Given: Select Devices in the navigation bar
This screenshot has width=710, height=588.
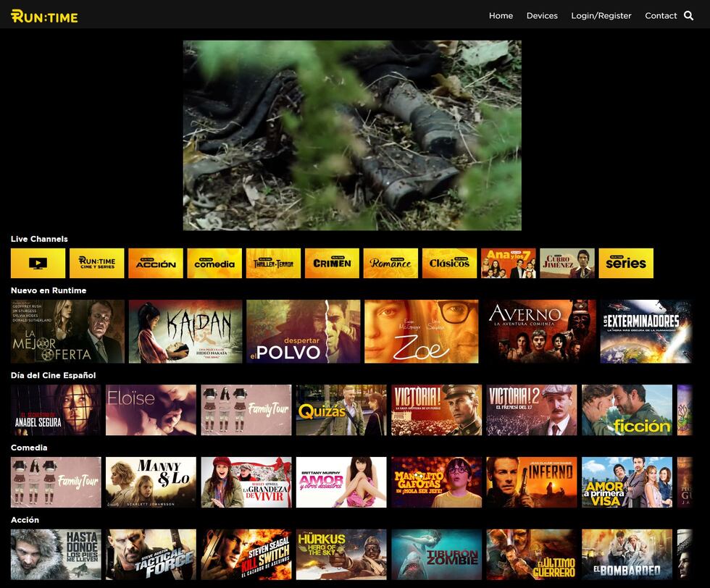Looking at the screenshot, I should click(x=542, y=15).
